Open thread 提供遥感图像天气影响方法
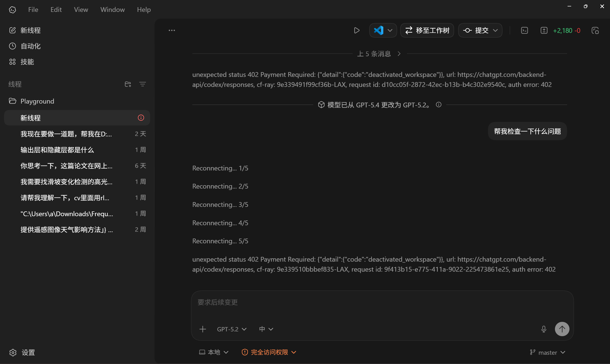This screenshot has height=364, width=610. click(x=77, y=229)
